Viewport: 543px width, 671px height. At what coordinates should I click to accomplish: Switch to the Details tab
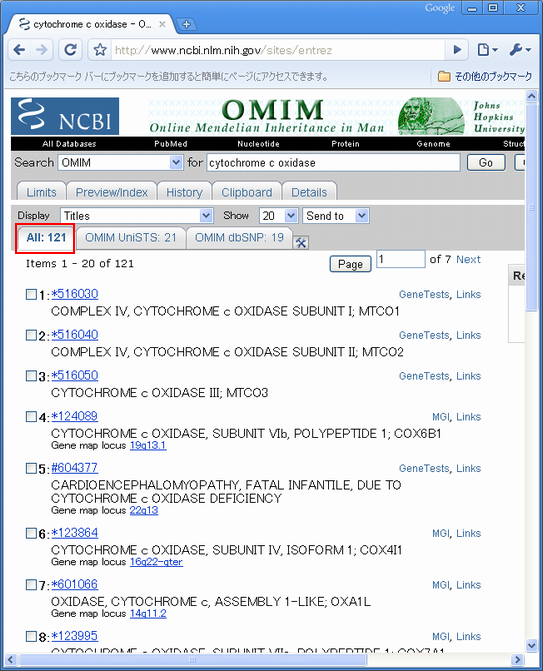coord(309,192)
